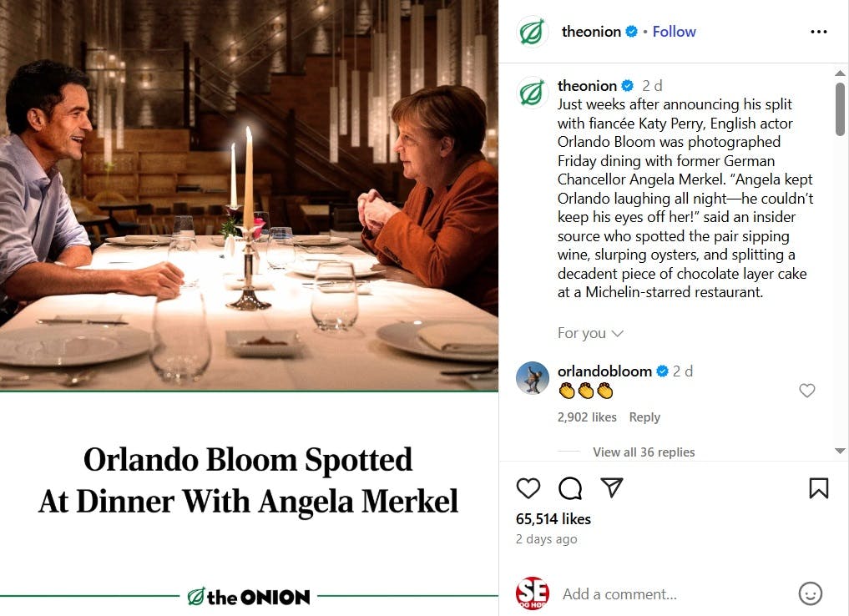Reply to orlandobloom's comment
Viewport: 849px width, 616px height.
[644, 417]
